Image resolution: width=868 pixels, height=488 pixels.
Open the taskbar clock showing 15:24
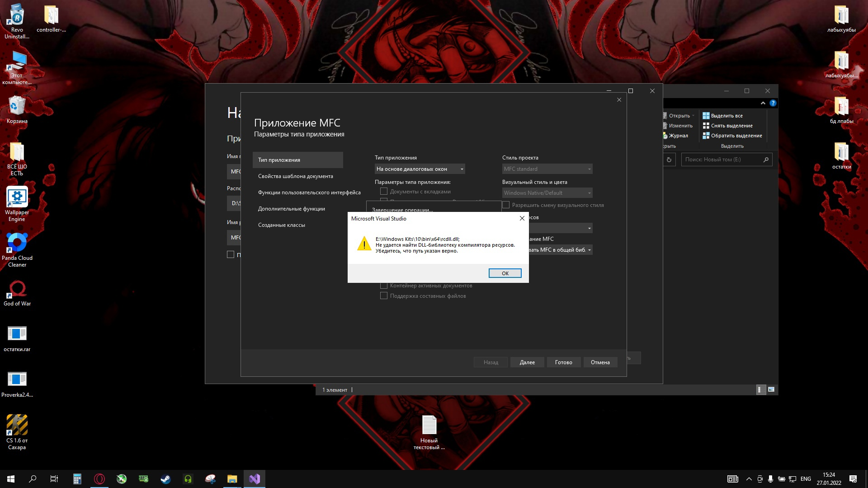click(829, 479)
